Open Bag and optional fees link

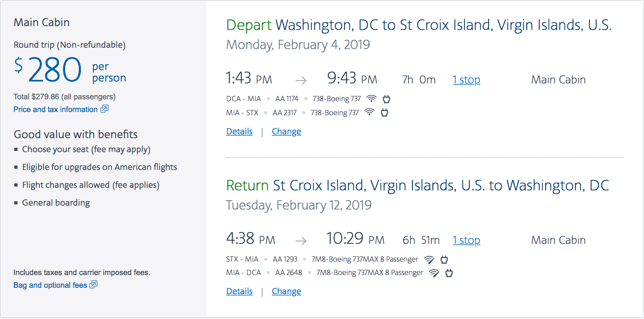pos(50,285)
